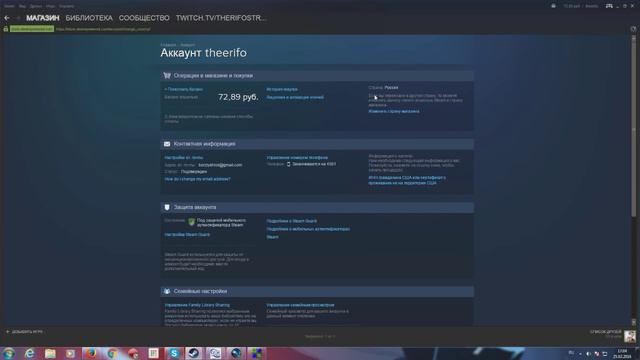Click the add a game button at bottom left

pyautogui.click(x=25, y=332)
